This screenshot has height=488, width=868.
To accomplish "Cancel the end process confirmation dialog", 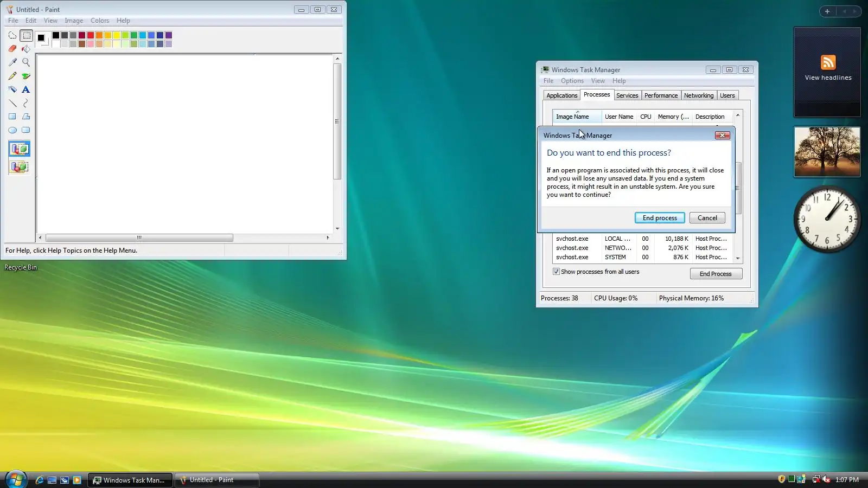I will (707, 218).
